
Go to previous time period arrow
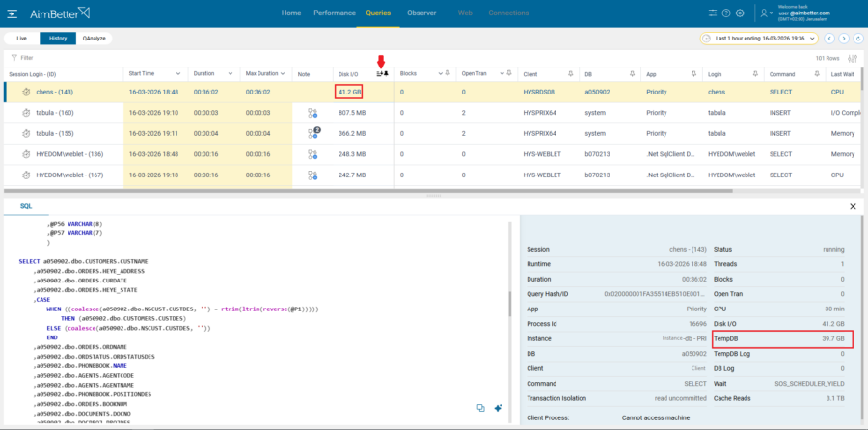tap(830, 38)
